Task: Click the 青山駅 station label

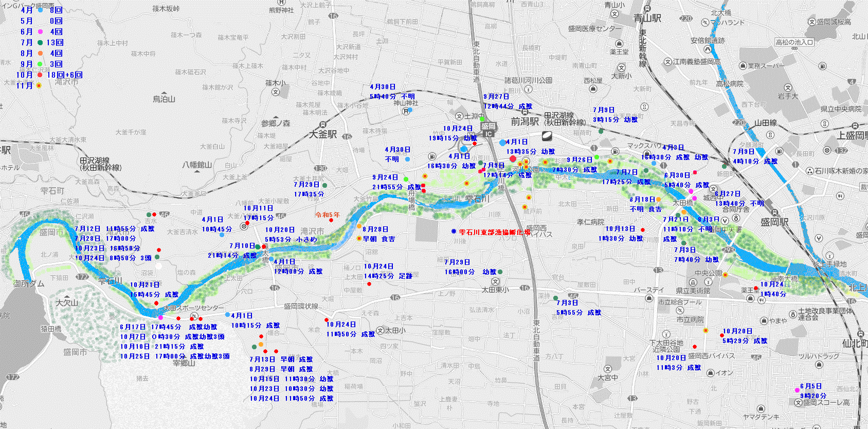Action: (647, 19)
